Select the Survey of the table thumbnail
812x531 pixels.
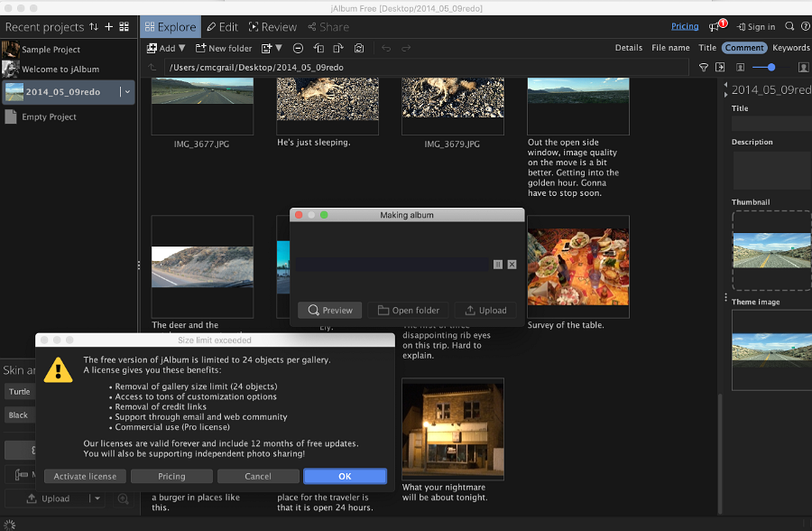578,266
